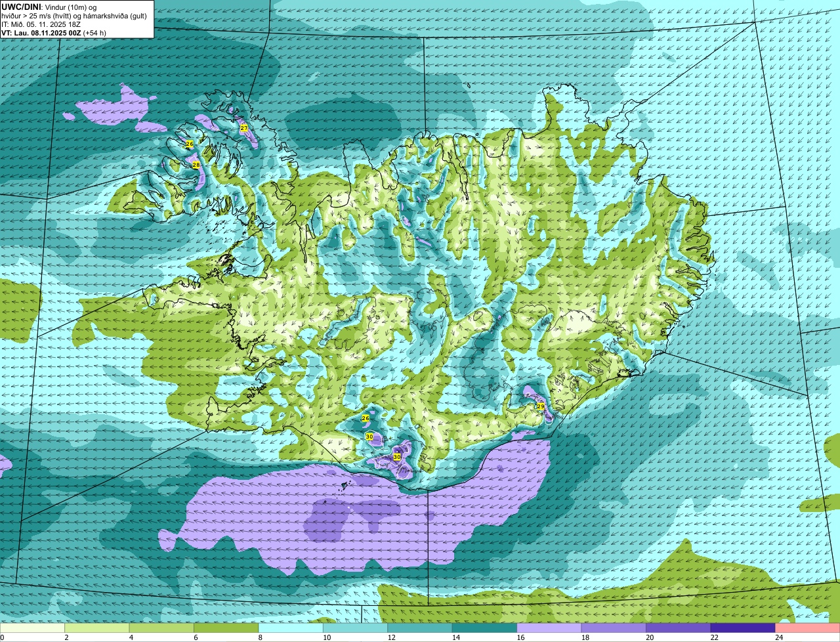840x642 pixels.
Task: Click the yellow gust marker labeled 27
Action: [x=243, y=128]
